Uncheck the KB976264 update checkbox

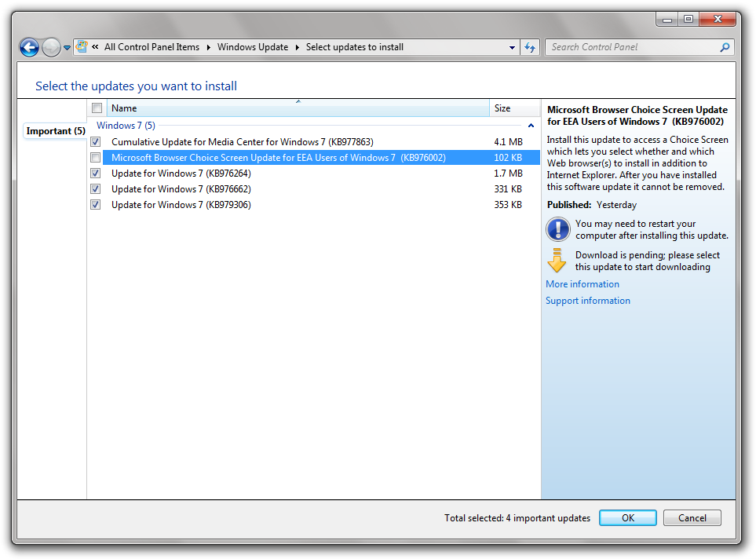[x=96, y=174]
